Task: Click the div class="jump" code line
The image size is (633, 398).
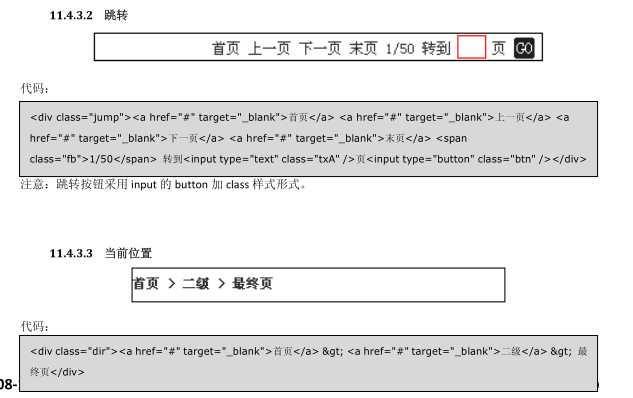Action: (x=300, y=117)
